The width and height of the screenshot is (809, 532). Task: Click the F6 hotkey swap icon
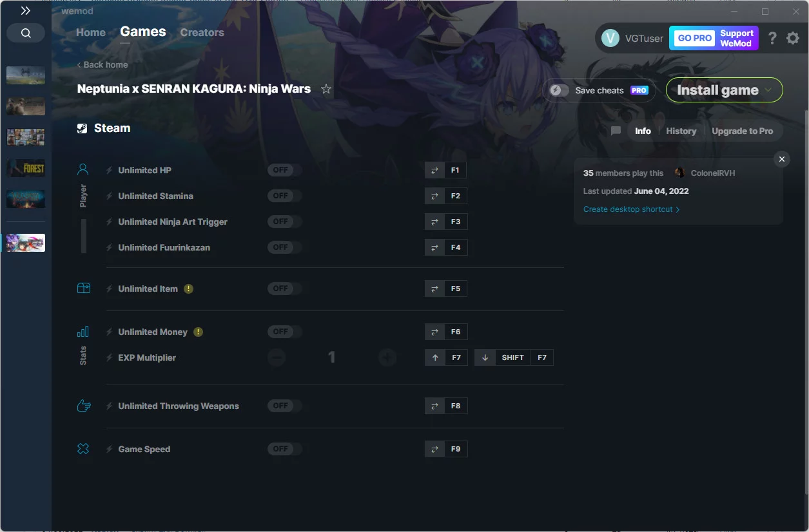pos(434,332)
